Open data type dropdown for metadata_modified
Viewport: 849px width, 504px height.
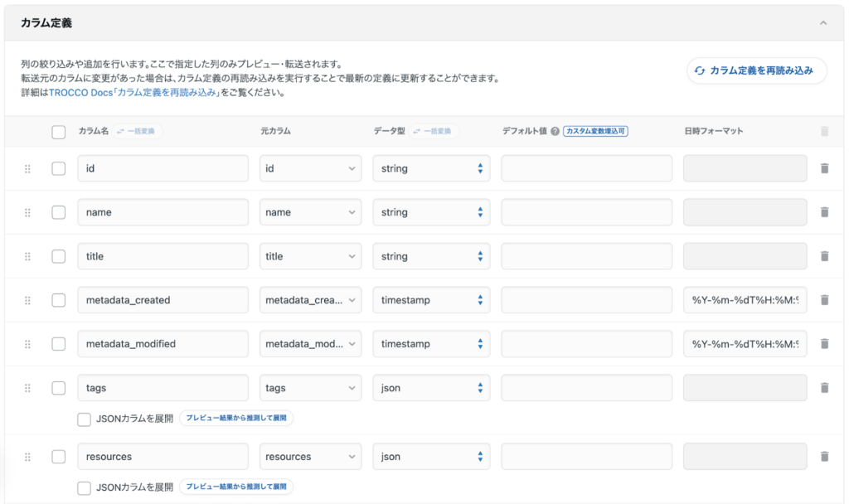pos(431,344)
